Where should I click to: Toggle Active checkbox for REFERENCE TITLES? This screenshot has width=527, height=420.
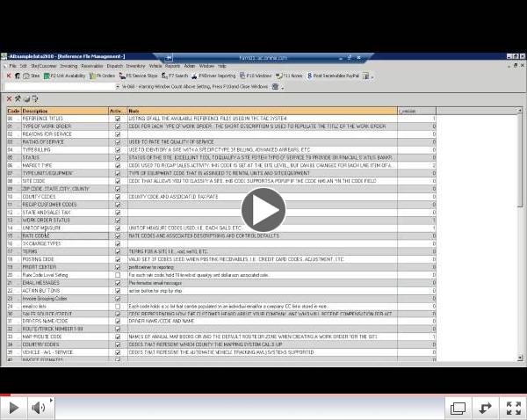[x=118, y=119]
